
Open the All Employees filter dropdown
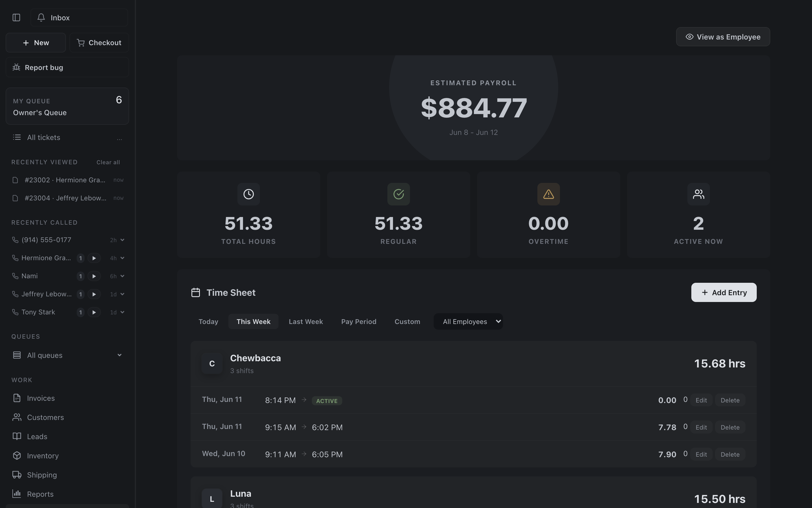tap(468, 321)
